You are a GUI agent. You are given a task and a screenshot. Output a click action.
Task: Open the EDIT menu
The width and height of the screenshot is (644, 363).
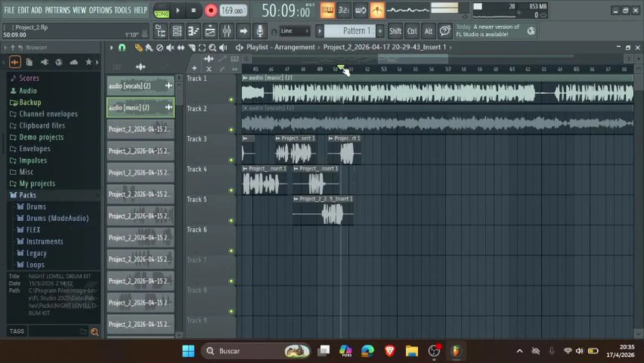click(23, 10)
